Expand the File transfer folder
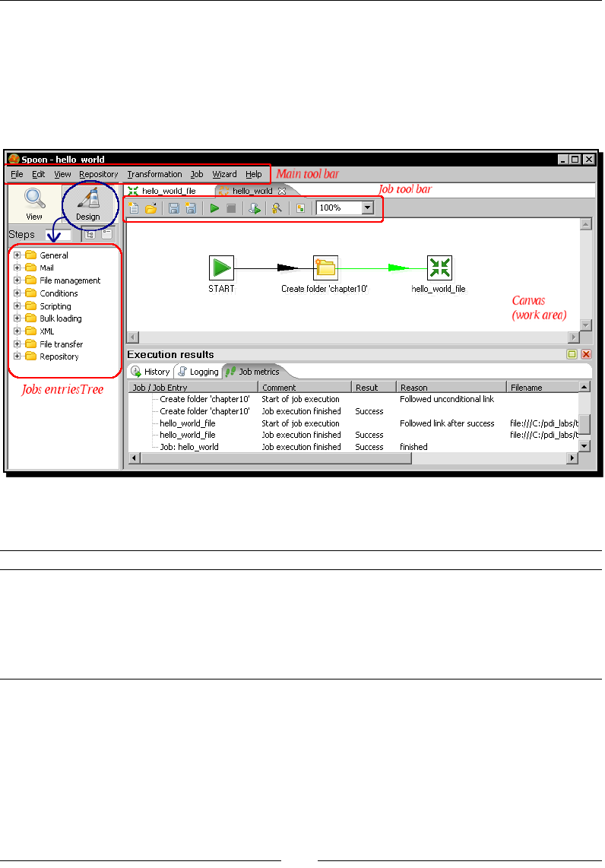 coord(17,344)
